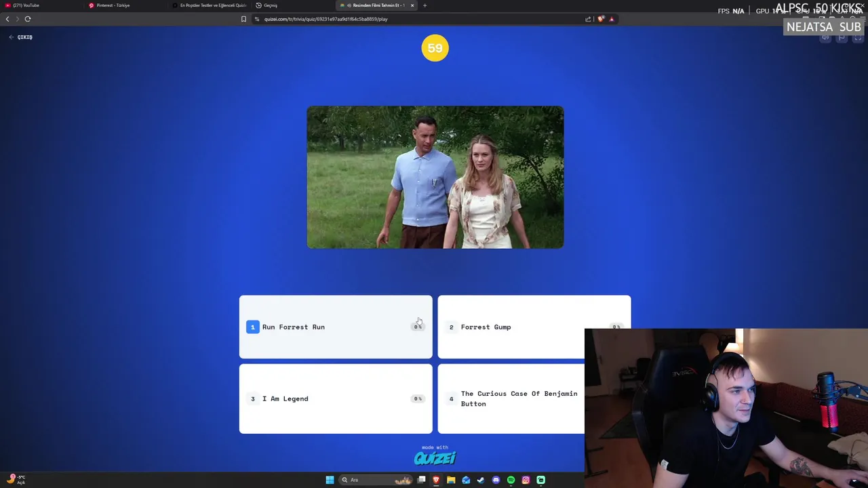Image resolution: width=868 pixels, height=488 pixels.
Task: Open the Mail app on the taskbar
Action: click(x=466, y=480)
